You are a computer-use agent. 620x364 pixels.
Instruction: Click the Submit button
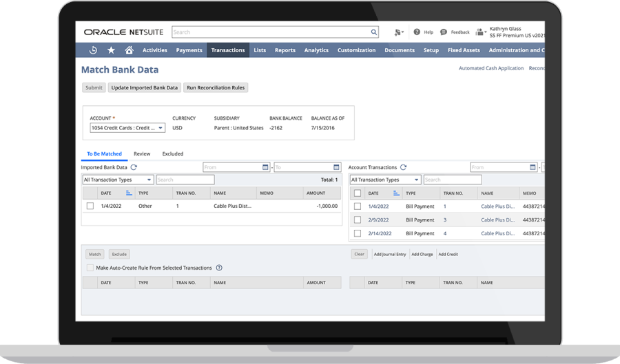[x=94, y=87]
